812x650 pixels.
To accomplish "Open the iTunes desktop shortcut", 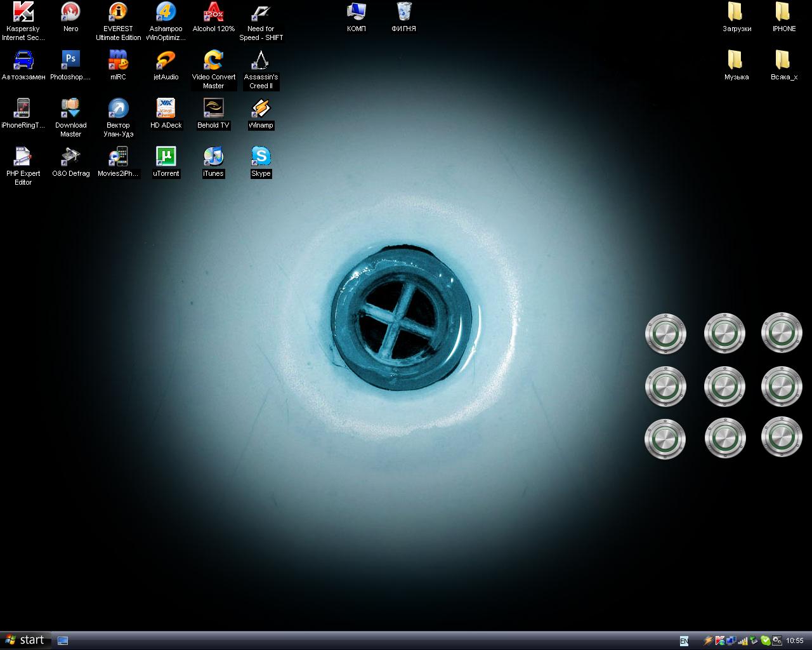I will click(x=213, y=157).
